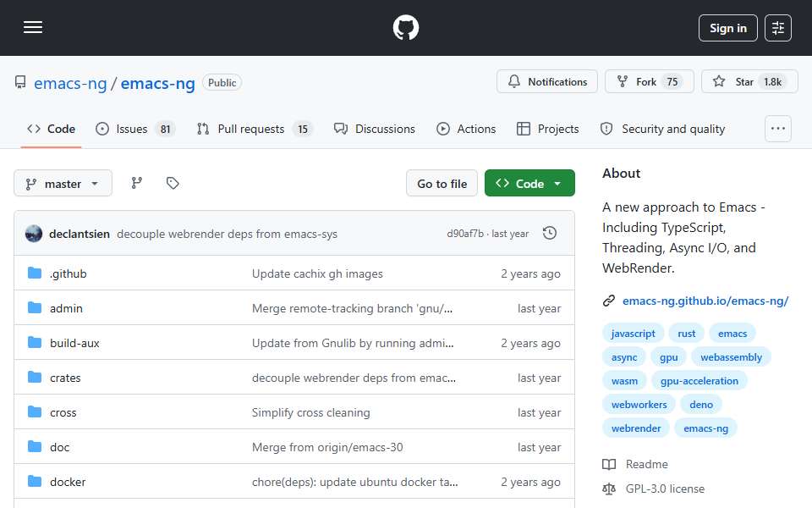Open the emacs-ng repository name link
This screenshot has height=508, width=812.
point(158,83)
